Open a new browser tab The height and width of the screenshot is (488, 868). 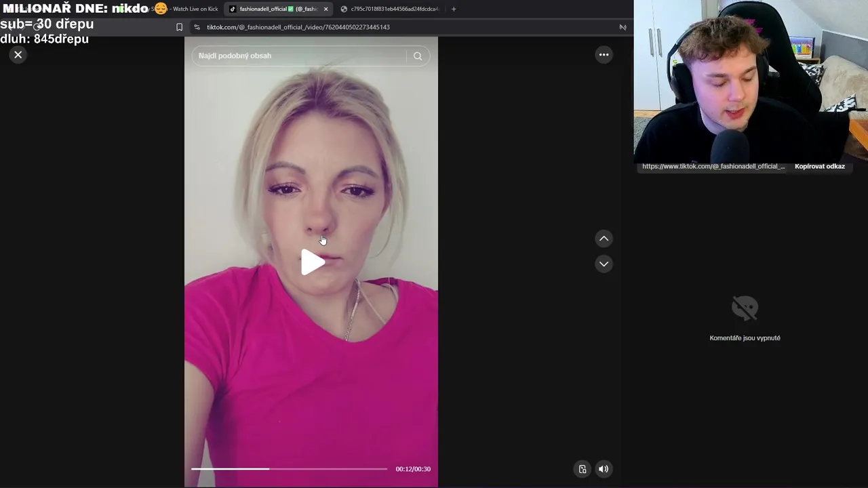tap(454, 9)
